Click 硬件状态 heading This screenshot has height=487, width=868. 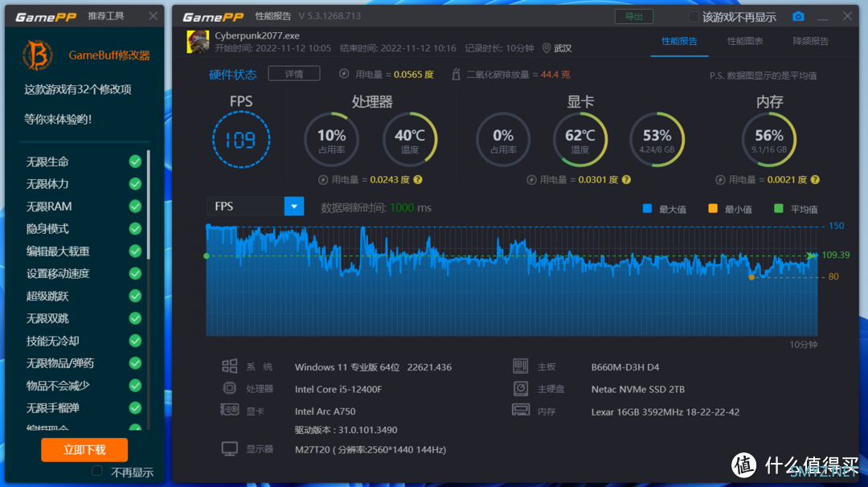pyautogui.click(x=233, y=74)
